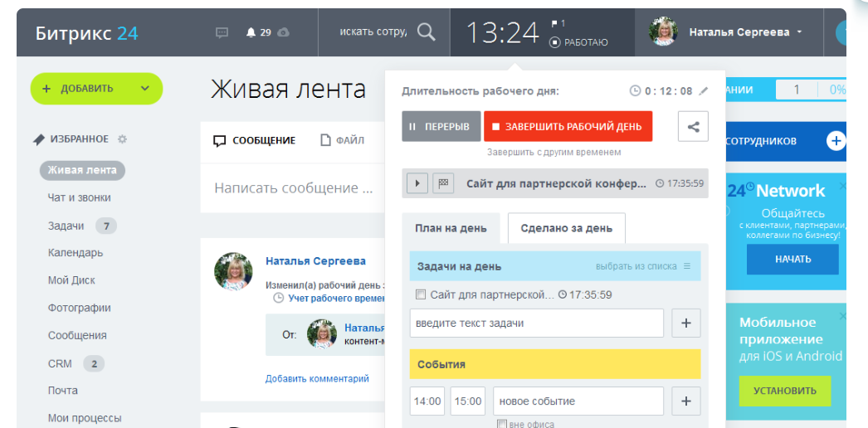
Task: Click the новое событие input field
Action: tap(578, 401)
